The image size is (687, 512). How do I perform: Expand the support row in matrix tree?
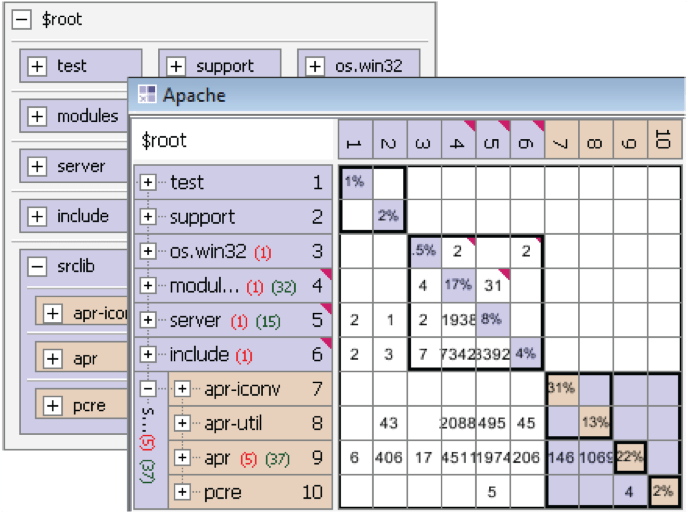[x=148, y=217]
